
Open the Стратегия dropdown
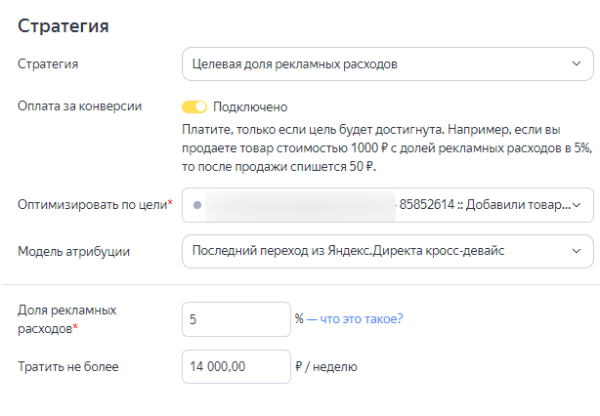(x=388, y=64)
